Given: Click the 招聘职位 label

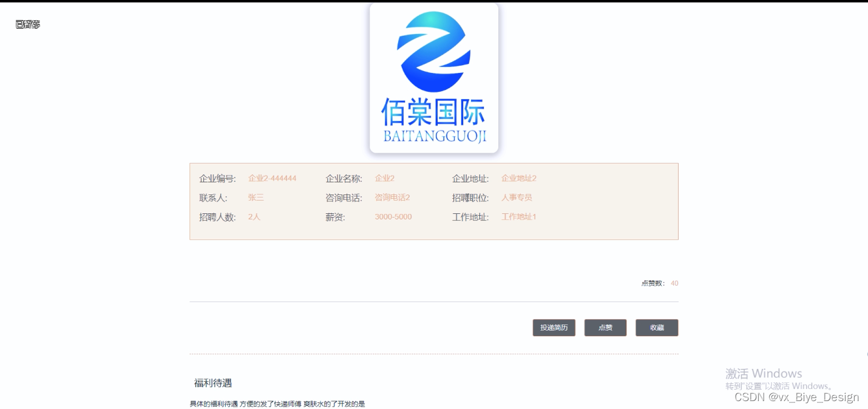Looking at the screenshot, I should click(470, 198).
